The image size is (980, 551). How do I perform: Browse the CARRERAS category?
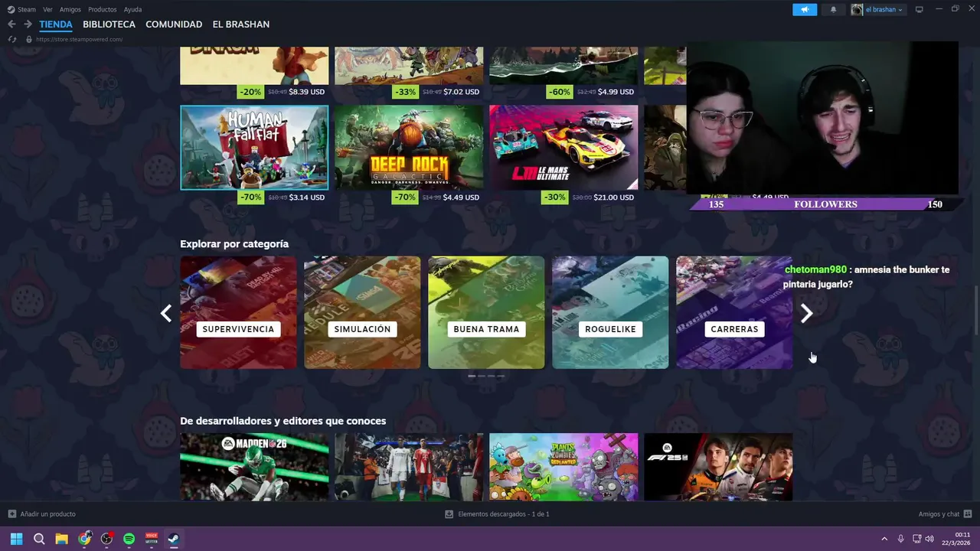[734, 312]
